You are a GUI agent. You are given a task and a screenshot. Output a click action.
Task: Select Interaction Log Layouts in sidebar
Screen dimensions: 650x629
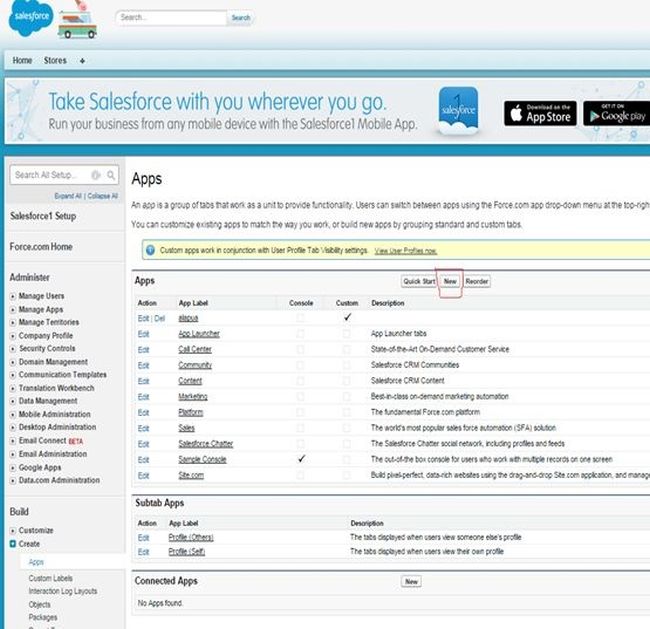tap(63, 591)
